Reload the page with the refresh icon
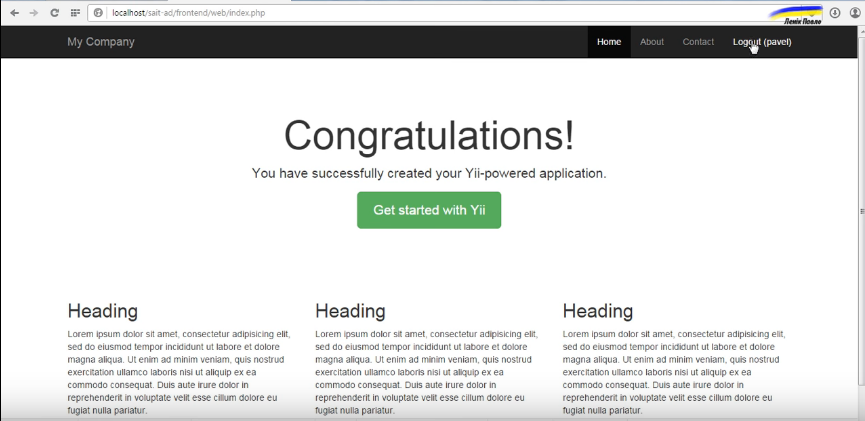 54,13
